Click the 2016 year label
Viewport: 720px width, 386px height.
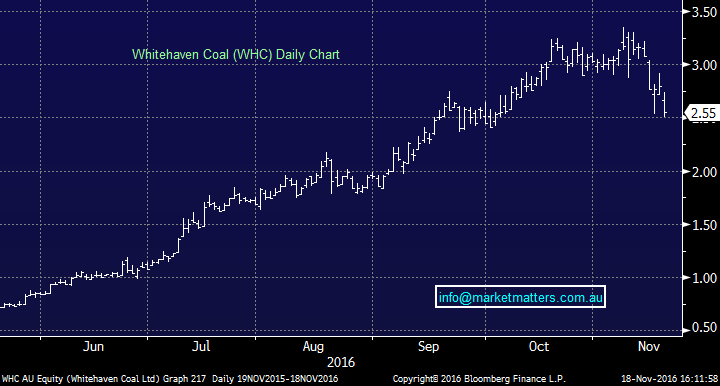(341, 363)
